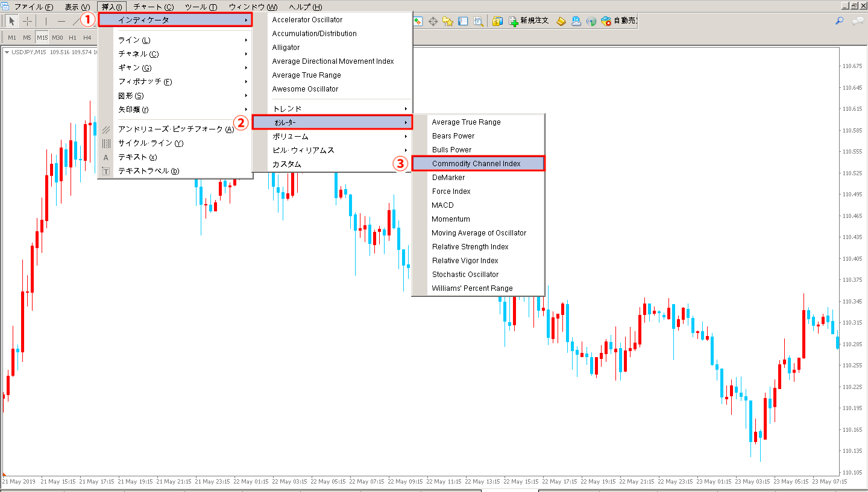Click the 新規注文 new order button
868x492 pixels.
click(x=529, y=21)
